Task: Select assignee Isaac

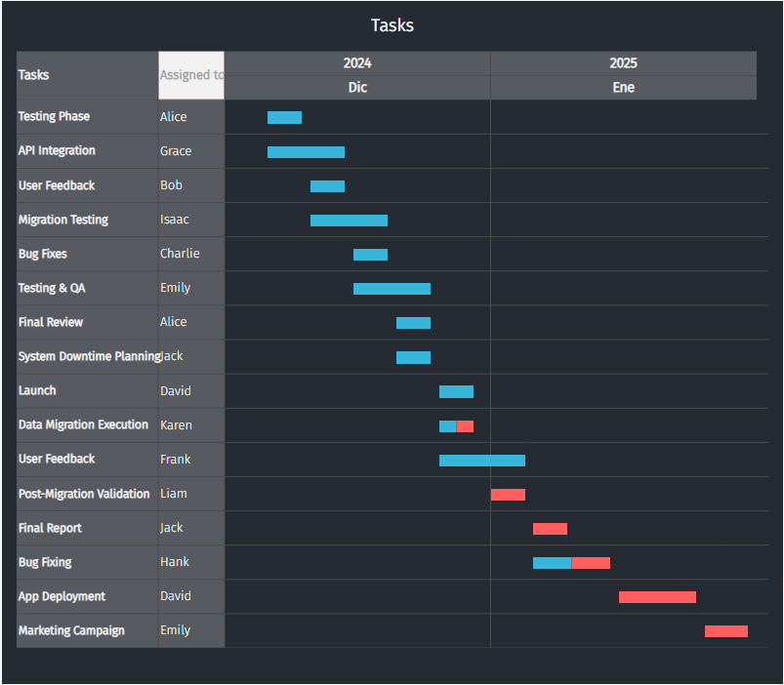Action: [x=175, y=220]
